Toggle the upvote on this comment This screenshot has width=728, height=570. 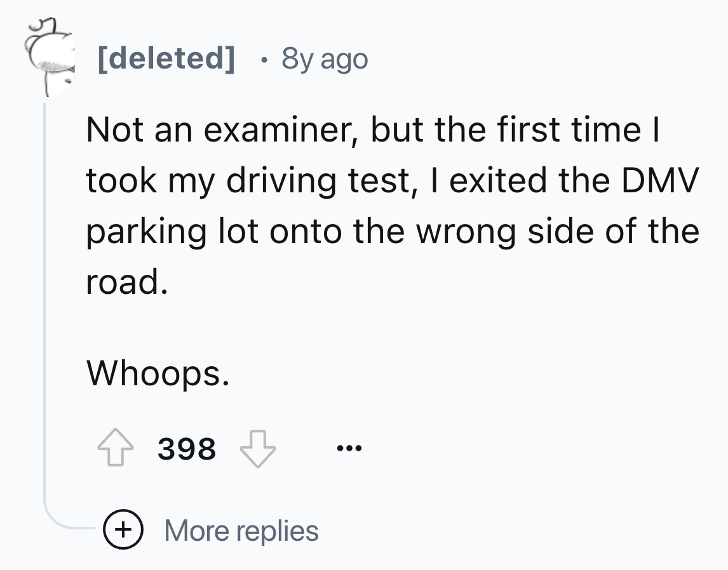pos(117,447)
